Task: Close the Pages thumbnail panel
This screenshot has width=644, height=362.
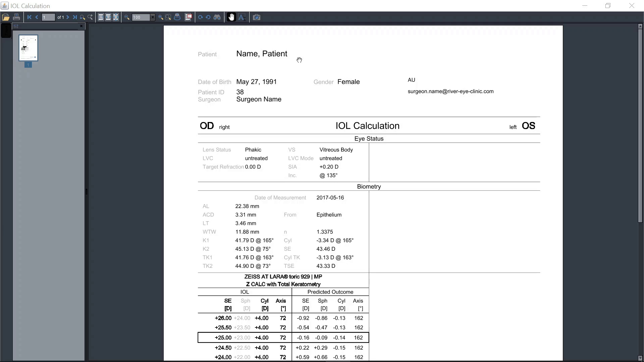Action: pos(81,26)
